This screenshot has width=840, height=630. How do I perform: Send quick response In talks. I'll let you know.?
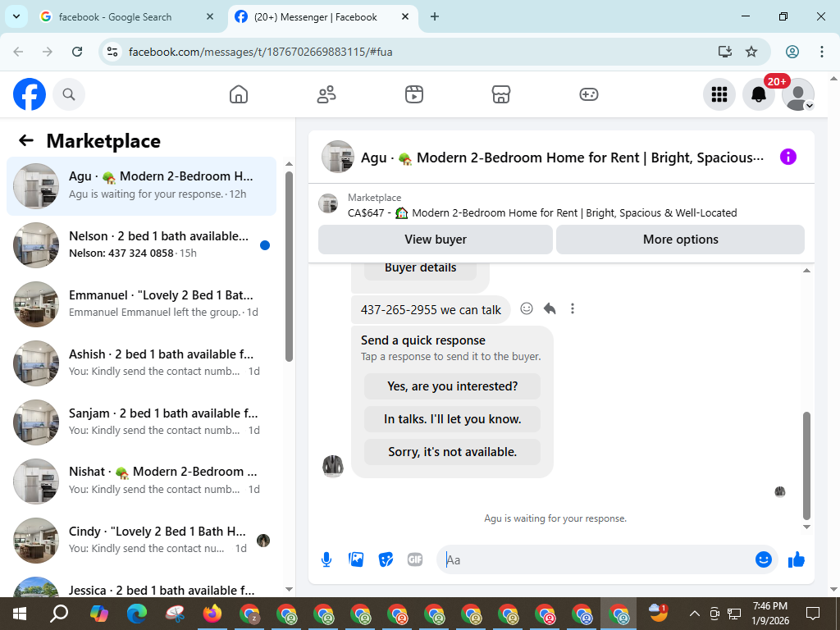452,419
